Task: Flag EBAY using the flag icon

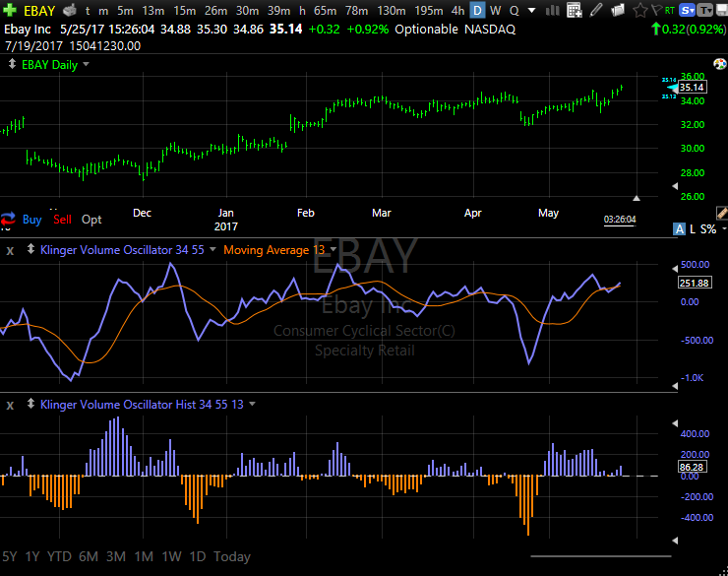Action: point(656,10)
